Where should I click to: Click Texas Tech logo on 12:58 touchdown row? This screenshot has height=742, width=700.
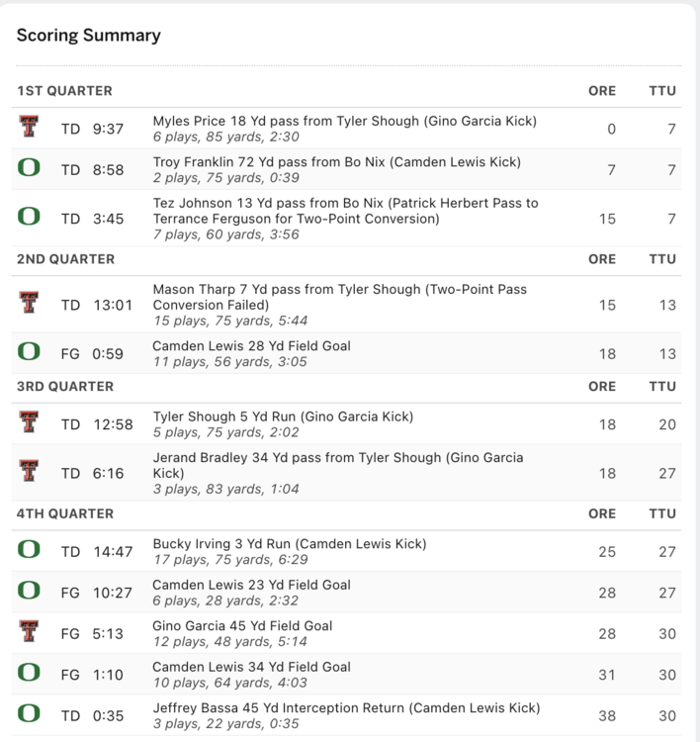(29, 423)
